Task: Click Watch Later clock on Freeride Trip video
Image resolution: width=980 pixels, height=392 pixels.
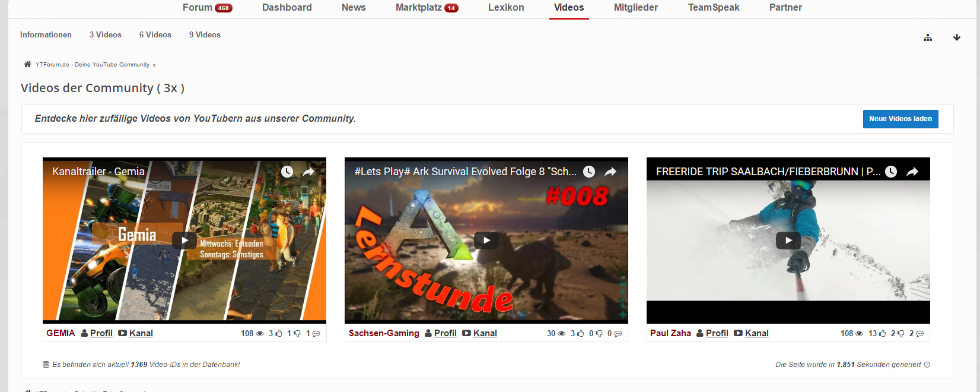Action: 891,172
